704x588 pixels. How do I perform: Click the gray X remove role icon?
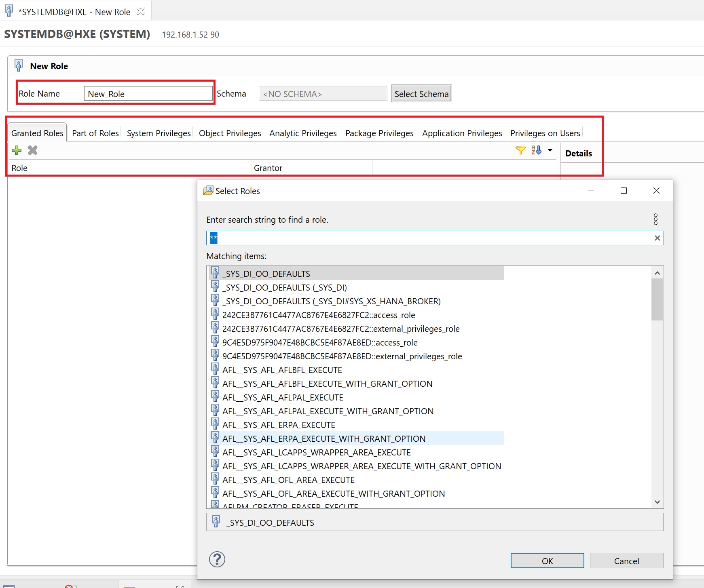click(x=33, y=151)
